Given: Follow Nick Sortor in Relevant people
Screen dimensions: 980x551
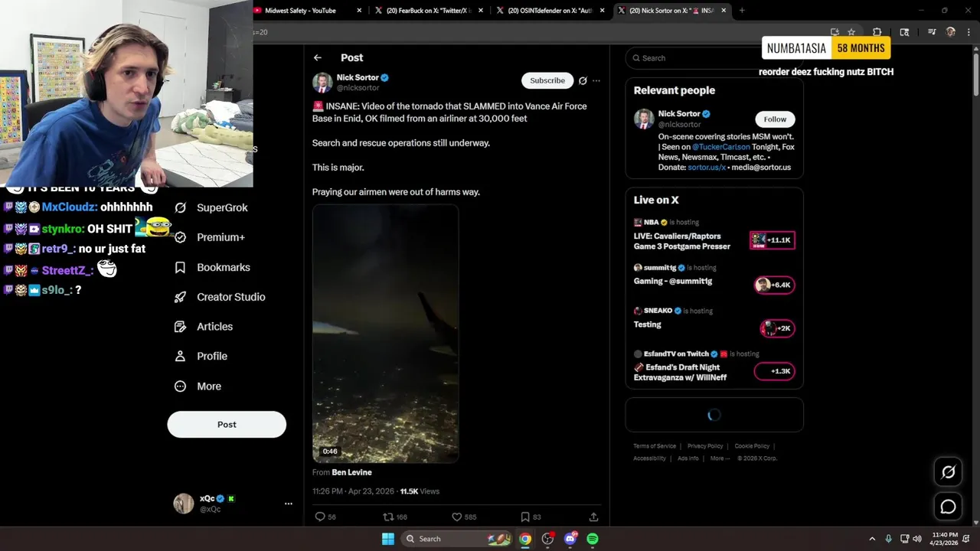Looking at the screenshot, I should click(x=775, y=119).
